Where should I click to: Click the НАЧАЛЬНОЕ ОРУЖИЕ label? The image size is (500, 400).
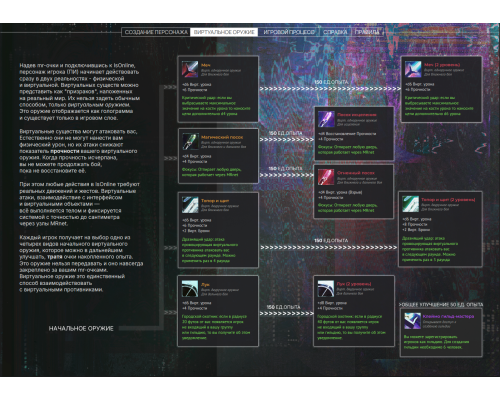(x=81, y=328)
